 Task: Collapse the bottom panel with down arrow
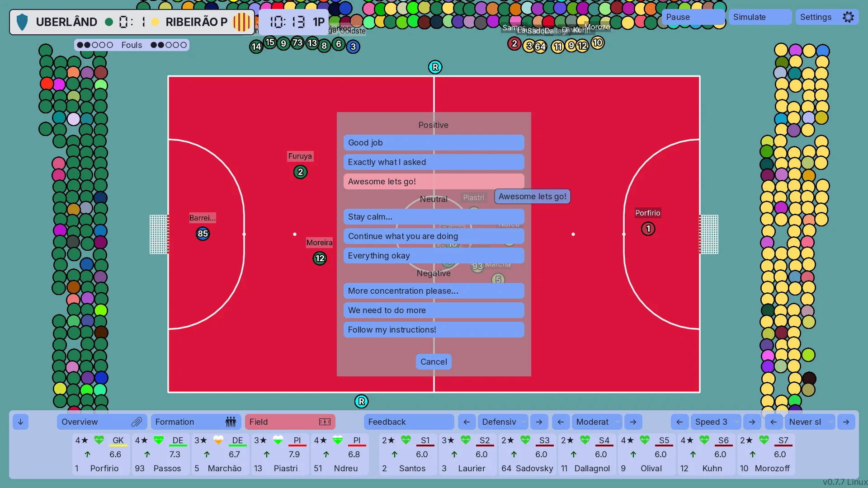[x=20, y=422]
